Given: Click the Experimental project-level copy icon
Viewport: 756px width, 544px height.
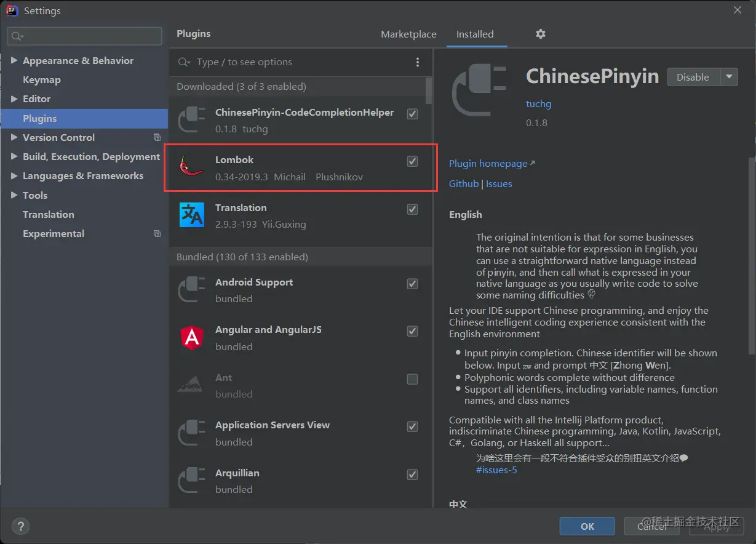Looking at the screenshot, I should [x=157, y=234].
